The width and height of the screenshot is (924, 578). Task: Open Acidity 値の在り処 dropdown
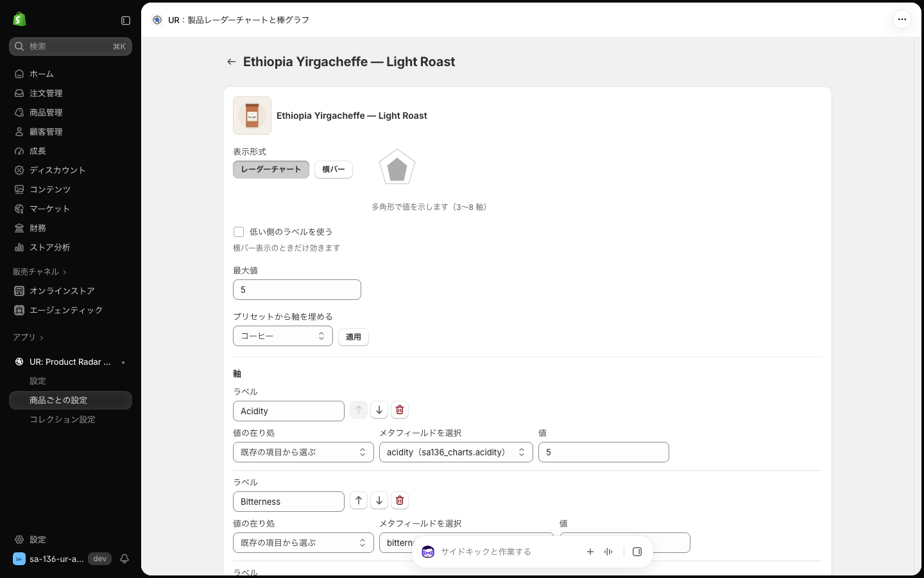(304, 452)
